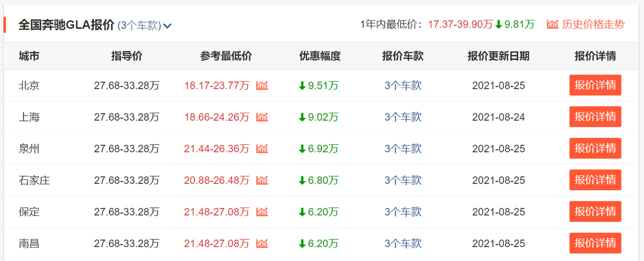Click 指导价 column header

point(127,56)
